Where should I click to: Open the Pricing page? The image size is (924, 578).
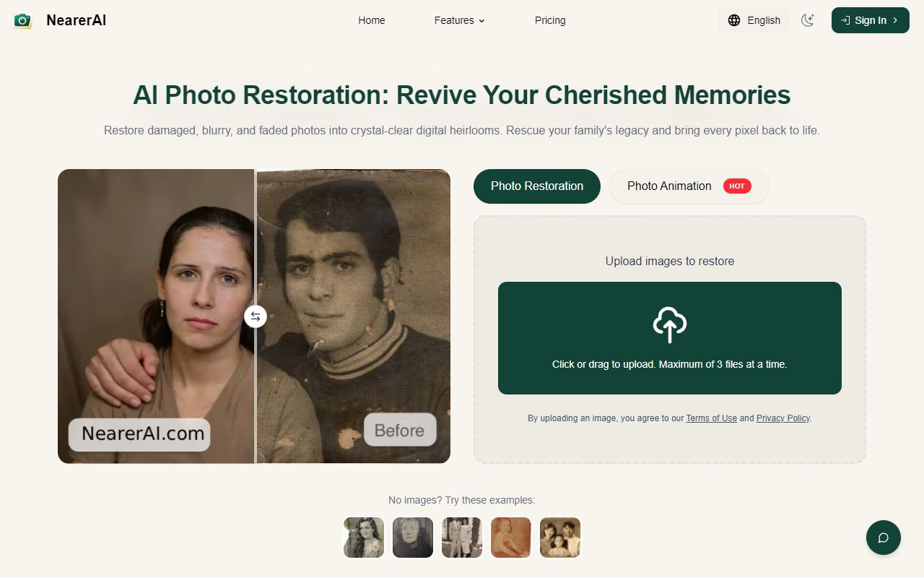pyautogui.click(x=550, y=20)
